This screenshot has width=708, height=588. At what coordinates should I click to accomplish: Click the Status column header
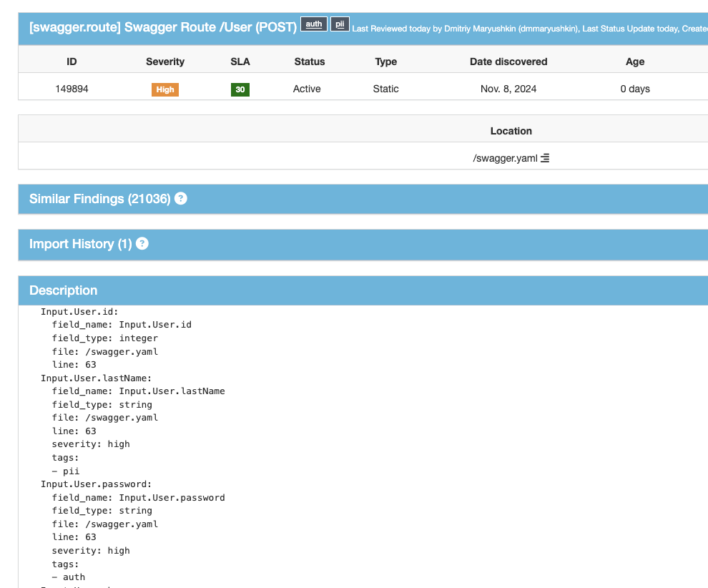310,62
